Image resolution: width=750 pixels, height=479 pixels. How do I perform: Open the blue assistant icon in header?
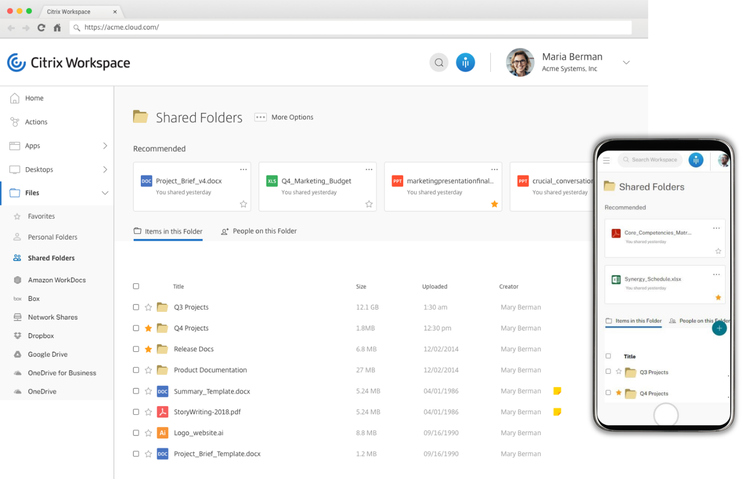(465, 63)
